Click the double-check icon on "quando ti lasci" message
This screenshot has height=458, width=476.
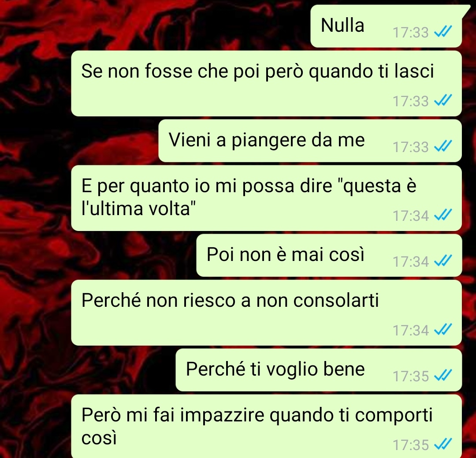pos(443,100)
